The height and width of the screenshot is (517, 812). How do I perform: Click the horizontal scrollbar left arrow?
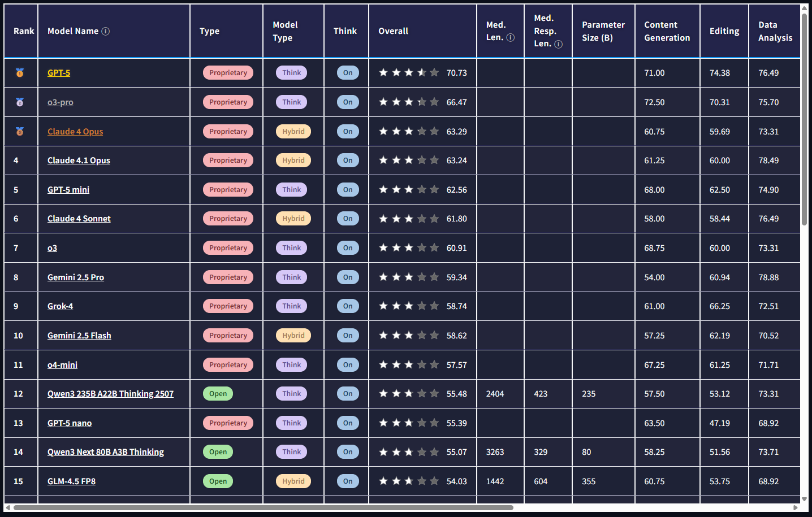coord(7,507)
